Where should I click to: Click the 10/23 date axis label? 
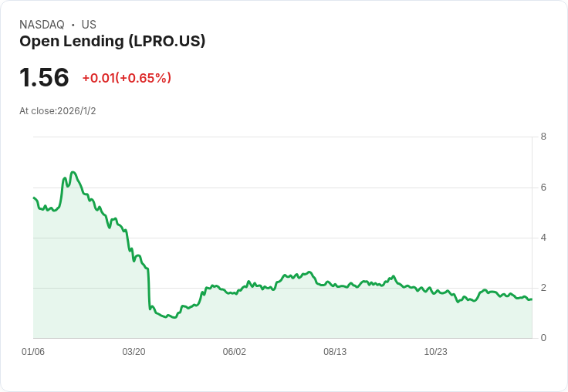tap(435, 351)
